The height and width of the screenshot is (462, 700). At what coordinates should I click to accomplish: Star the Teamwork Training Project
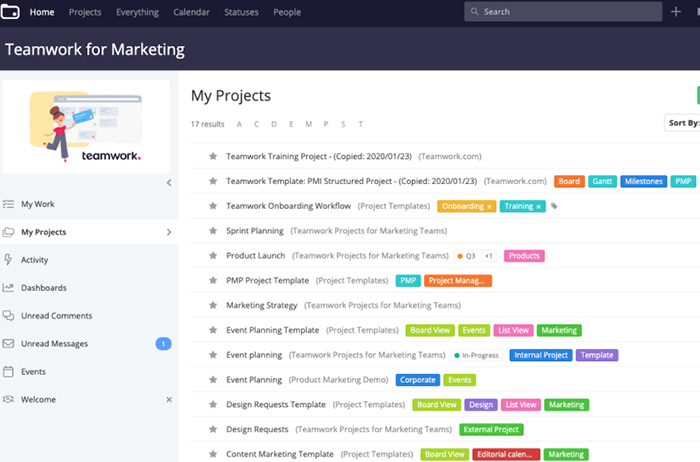tap(213, 156)
